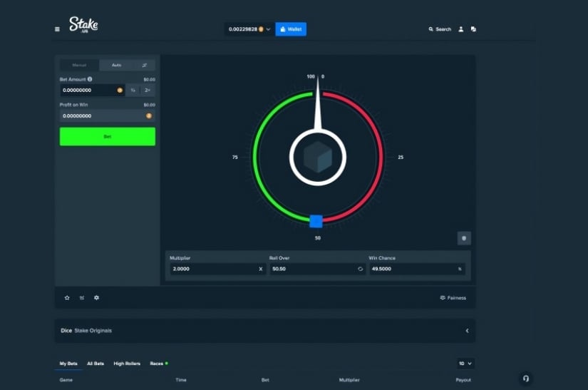Open the user profile icon

pos(461,29)
